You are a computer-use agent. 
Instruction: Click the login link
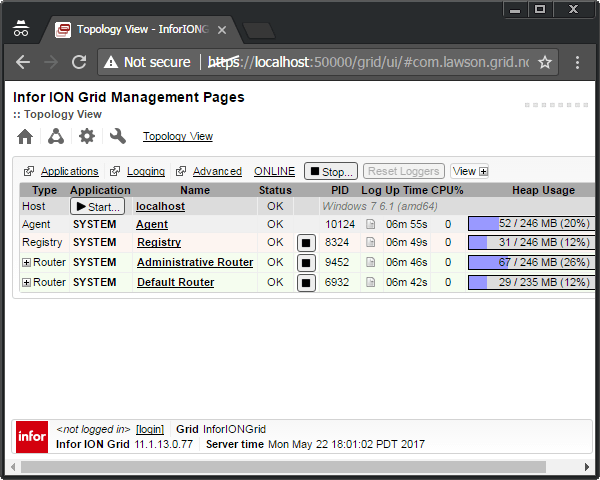coord(150,429)
